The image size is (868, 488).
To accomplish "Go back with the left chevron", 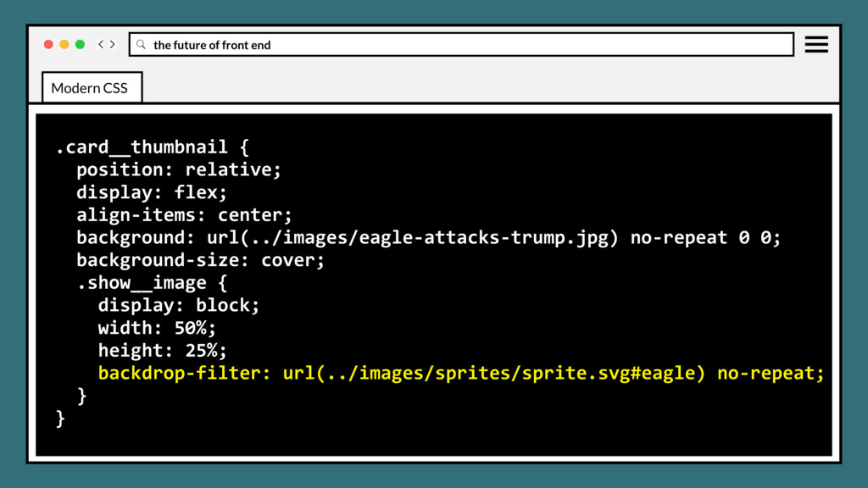I will click(x=101, y=44).
